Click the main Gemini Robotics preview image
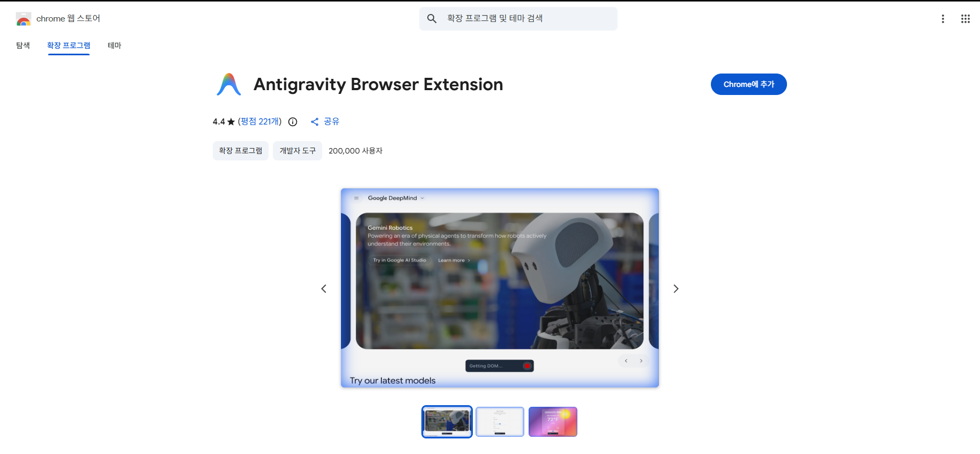Screen dimensions: 980x454 pyautogui.click(x=500, y=288)
